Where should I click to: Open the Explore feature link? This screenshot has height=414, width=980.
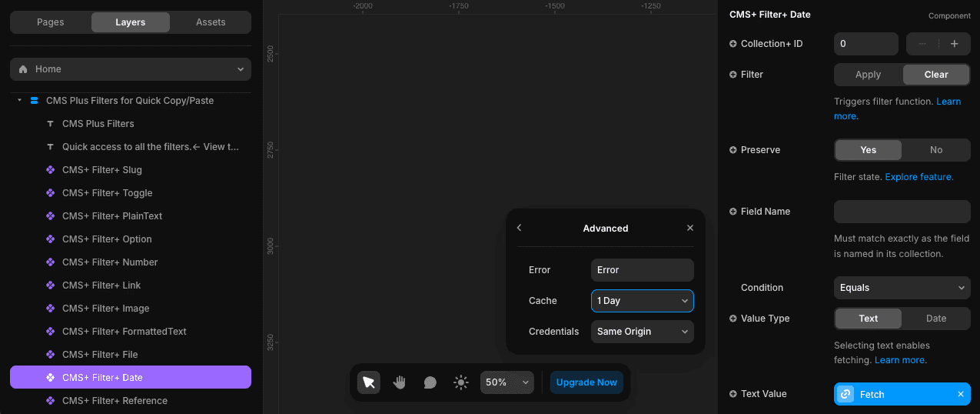919,177
